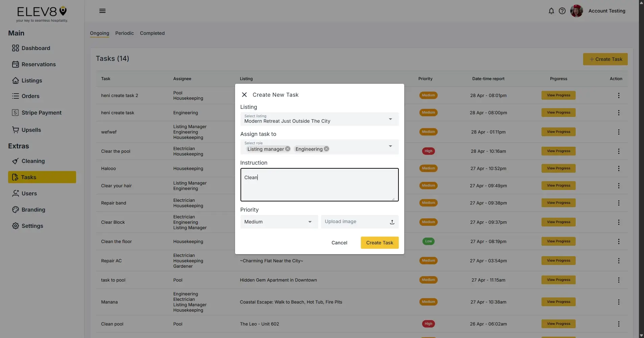Screen dimensions: 644x338
Task: Click the Create Task button in the dialog
Action: tap(379, 243)
